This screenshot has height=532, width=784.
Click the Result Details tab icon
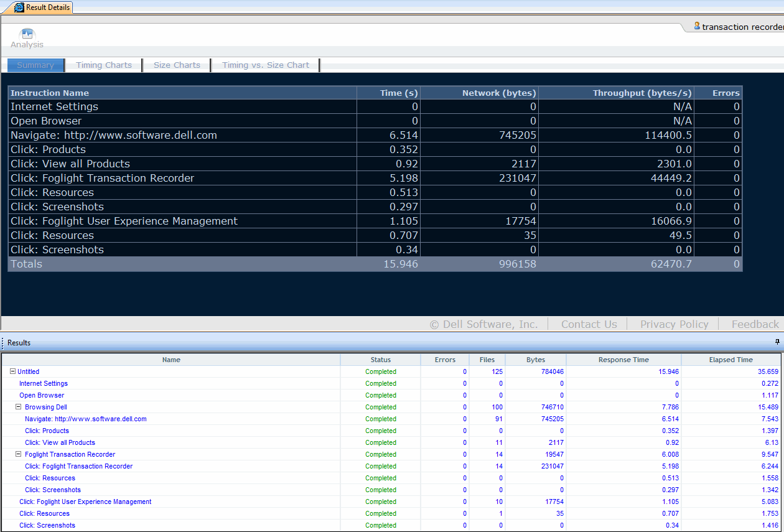coord(19,7)
